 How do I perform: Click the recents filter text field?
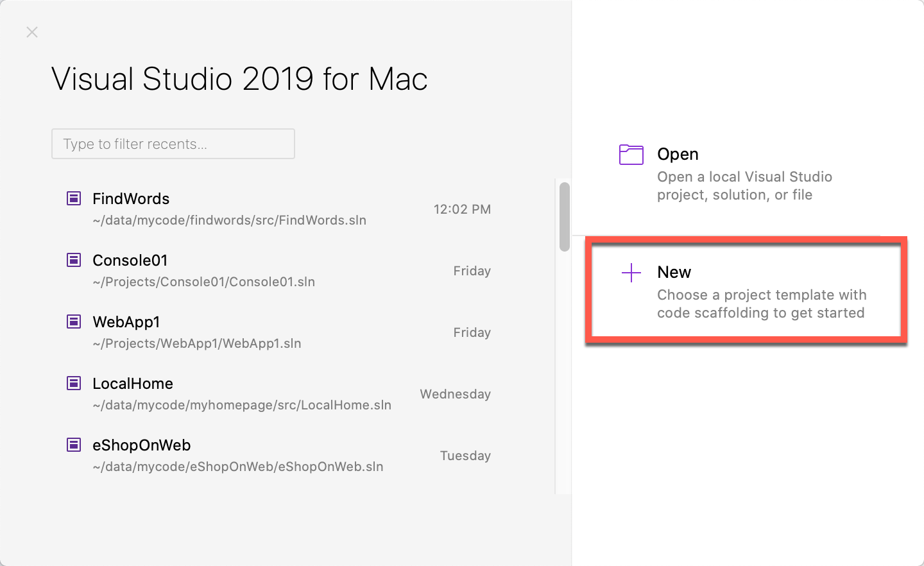click(x=173, y=144)
